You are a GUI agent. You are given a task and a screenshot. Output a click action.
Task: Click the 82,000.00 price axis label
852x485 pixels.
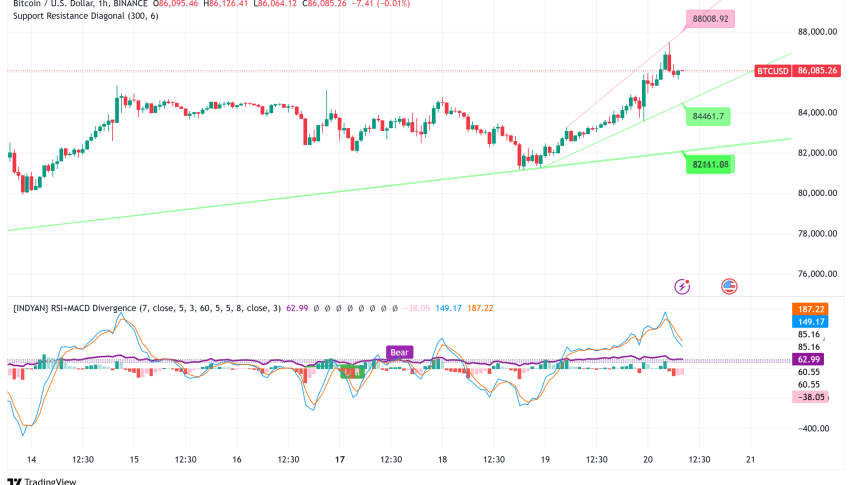[817, 153]
